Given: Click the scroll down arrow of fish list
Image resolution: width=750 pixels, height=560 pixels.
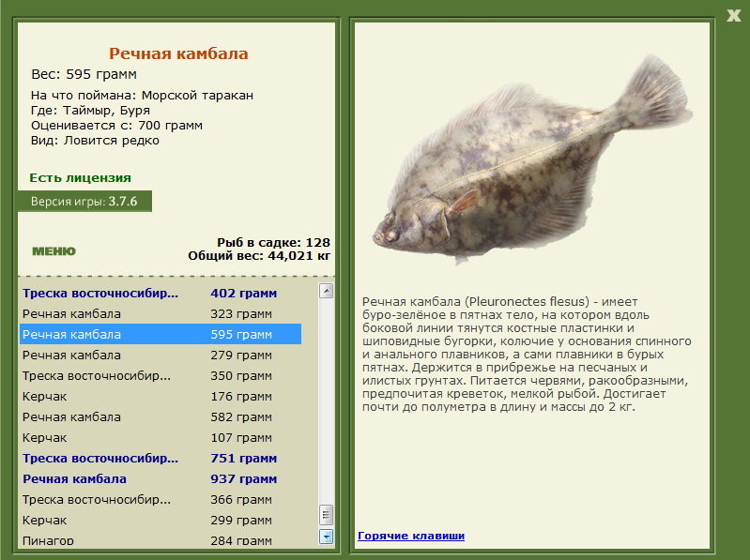Looking at the screenshot, I should coord(327,537).
